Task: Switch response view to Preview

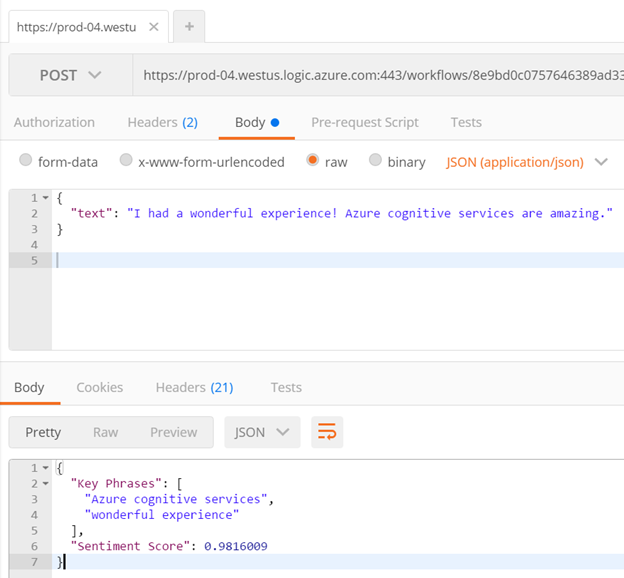Action: [x=174, y=432]
